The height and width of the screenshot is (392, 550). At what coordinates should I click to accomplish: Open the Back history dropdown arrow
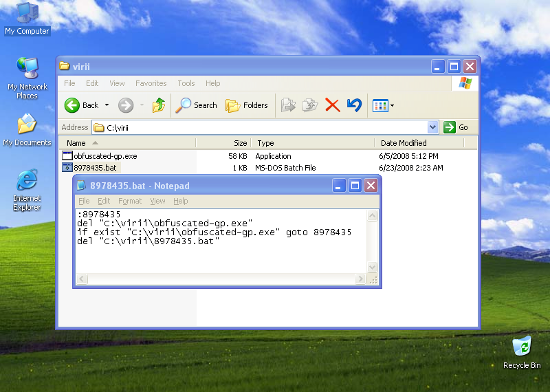tap(107, 105)
